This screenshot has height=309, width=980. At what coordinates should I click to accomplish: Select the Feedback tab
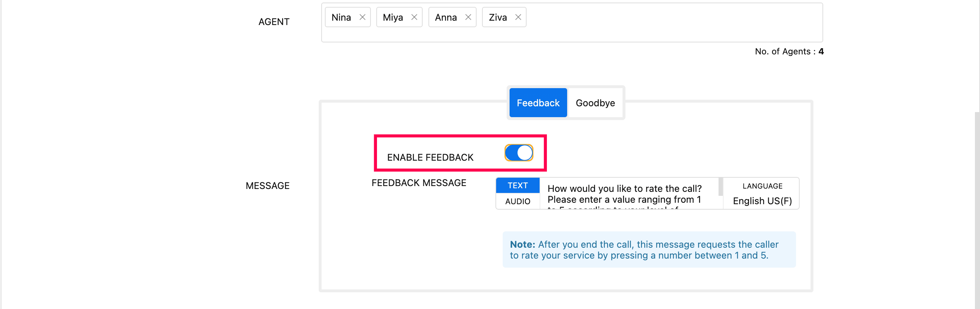[537, 103]
